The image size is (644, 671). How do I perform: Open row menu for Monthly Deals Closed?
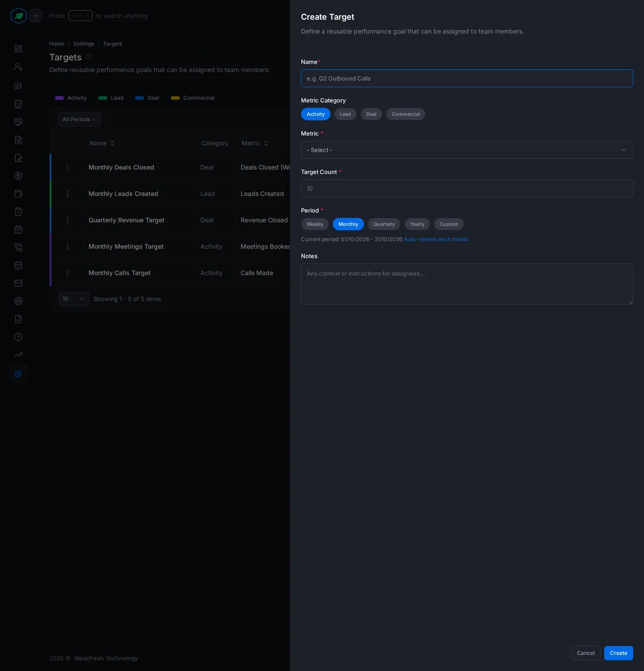(68, 167)
